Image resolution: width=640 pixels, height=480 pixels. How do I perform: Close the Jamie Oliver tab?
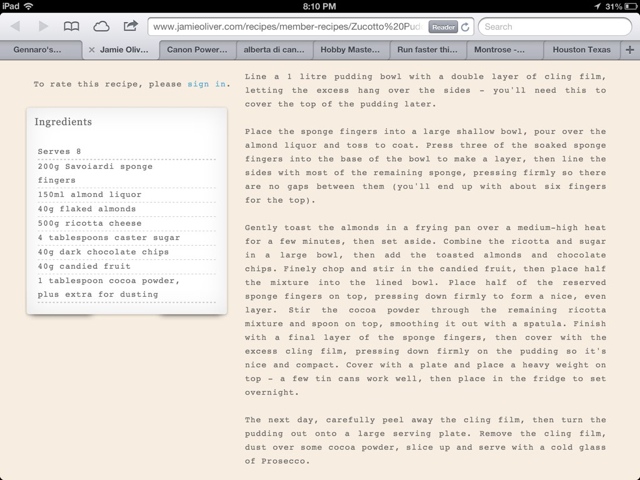(x=92, y=49)
